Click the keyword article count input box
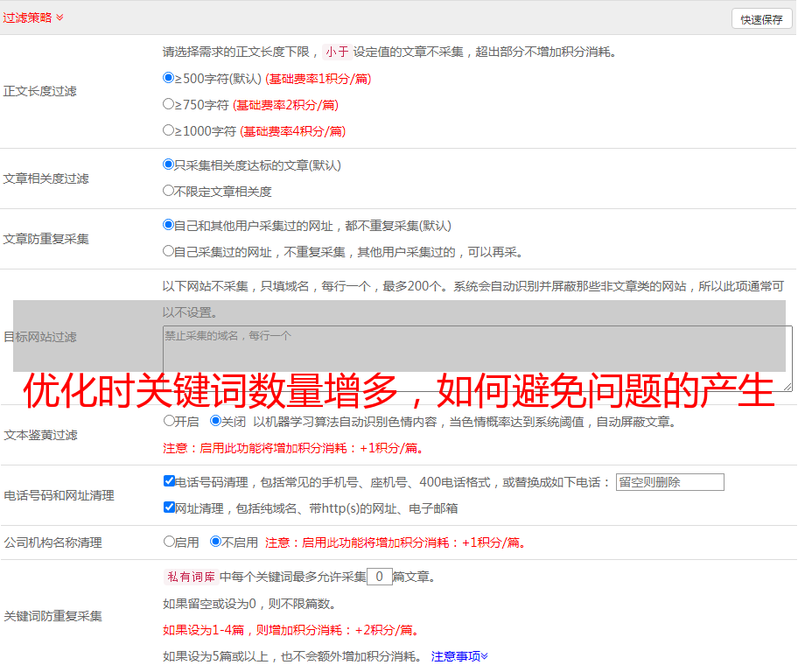This screenshot has height=672, width=798. point(379,577)
